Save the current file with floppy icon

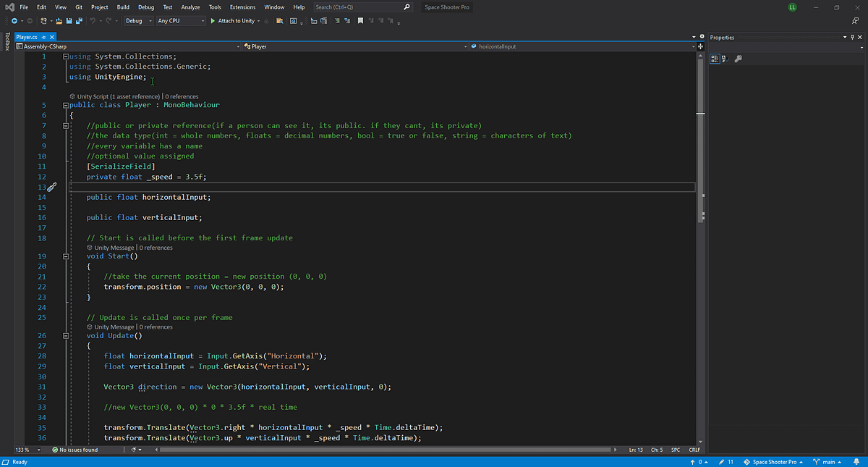click(68, 20)
